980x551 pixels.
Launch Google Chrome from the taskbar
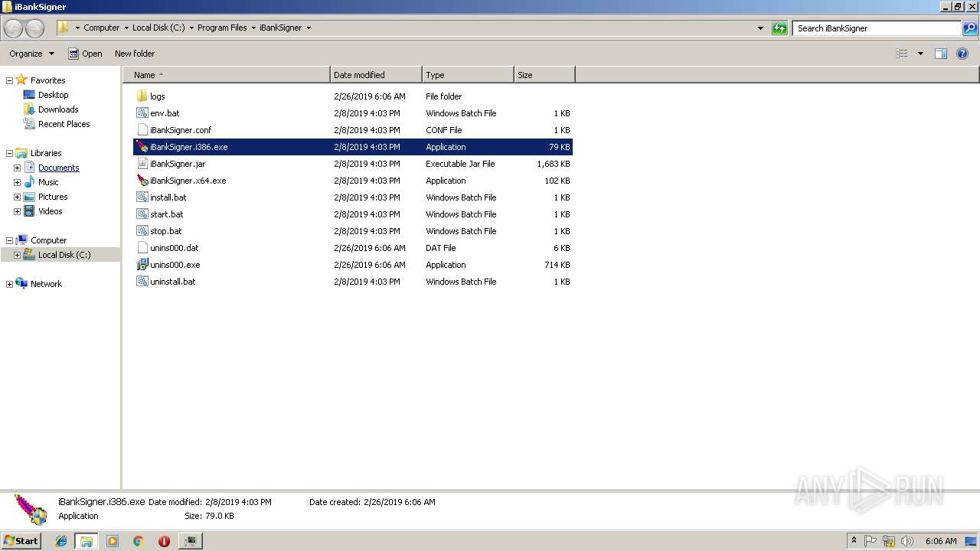tap(139, 541)
